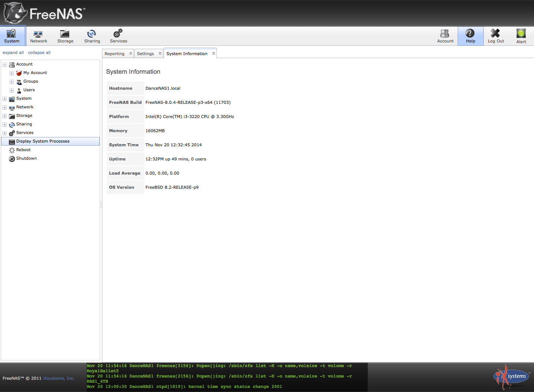The image size is (534, 392).
Task: Switch to the Reporting tab
Action: [x=115, y=54]
